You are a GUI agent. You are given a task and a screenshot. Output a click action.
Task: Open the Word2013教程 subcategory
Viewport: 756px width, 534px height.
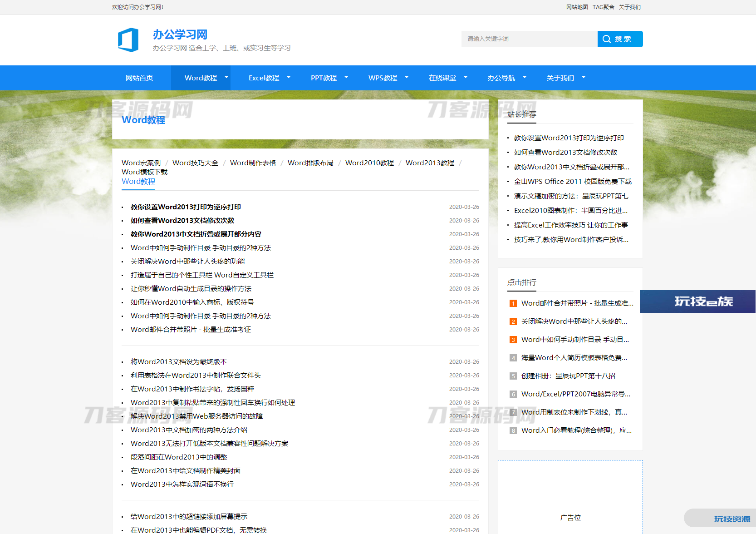click(430, 163)
